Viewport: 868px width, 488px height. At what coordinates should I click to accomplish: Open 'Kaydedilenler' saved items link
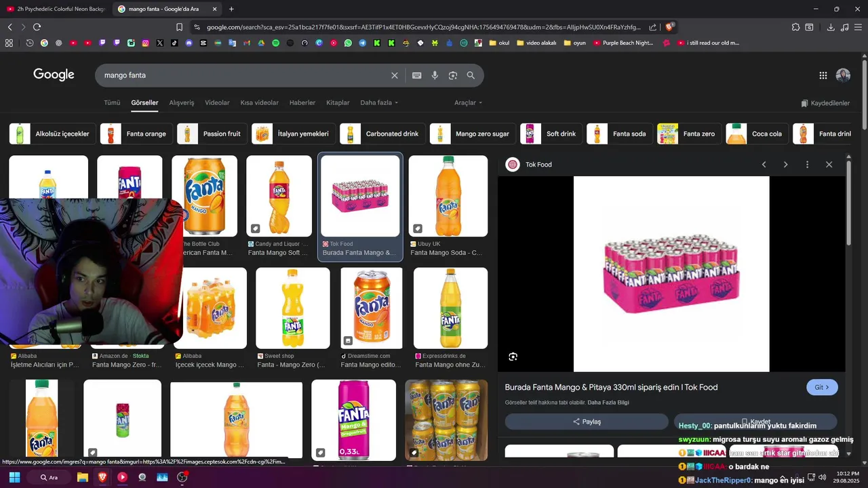[x=825, y=103]
